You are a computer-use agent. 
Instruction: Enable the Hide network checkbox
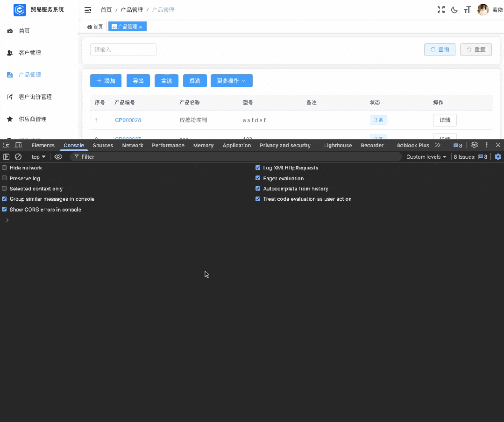coord(5,168)
